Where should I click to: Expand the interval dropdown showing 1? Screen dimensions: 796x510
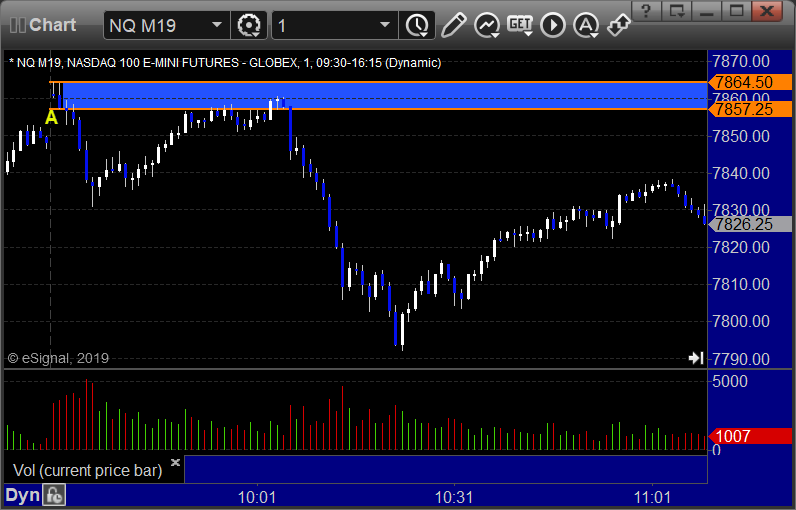(x=385, y=25)
